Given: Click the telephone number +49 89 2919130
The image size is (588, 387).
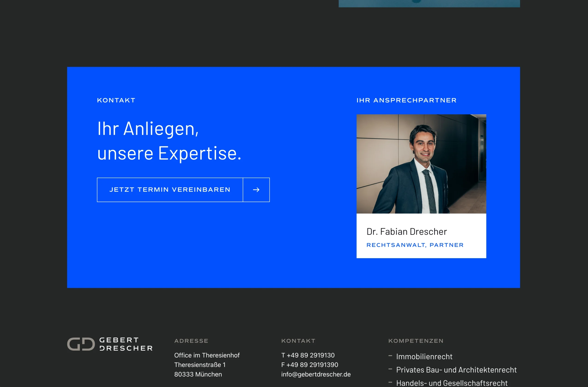Looking at the screenshot, I should tap(311, 355).
